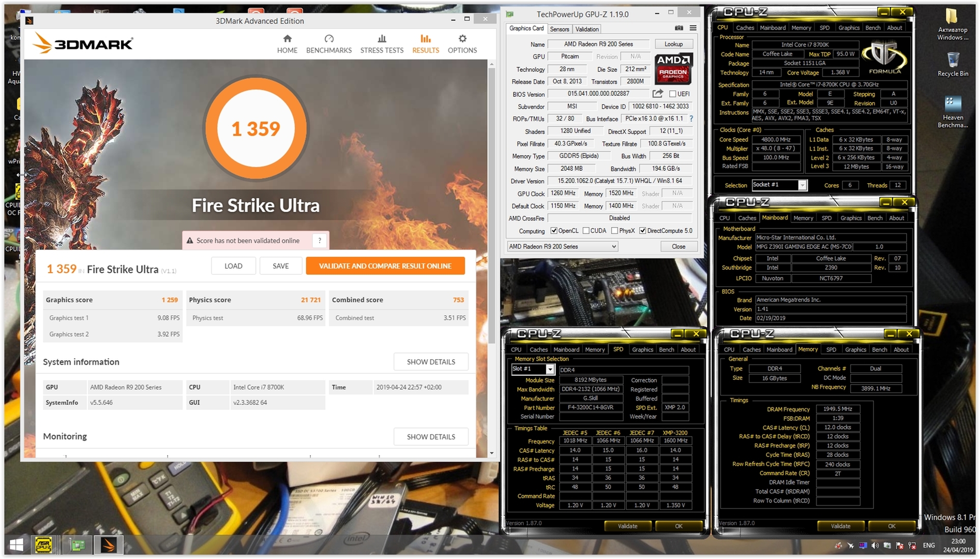Click Validate in CPU-Z Memory window
Image resolution: width=980 pixels, height=559 pixels.
tap(840, 526)
